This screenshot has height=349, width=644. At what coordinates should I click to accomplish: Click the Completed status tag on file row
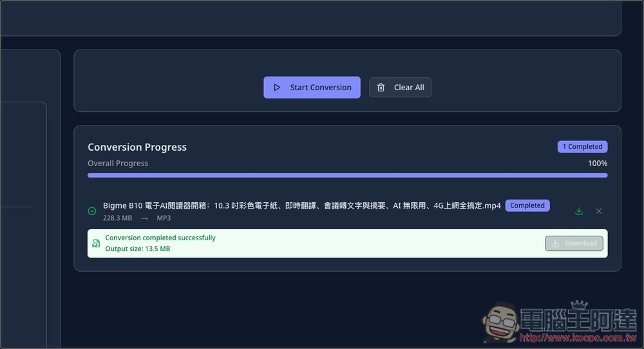[527, 205]
